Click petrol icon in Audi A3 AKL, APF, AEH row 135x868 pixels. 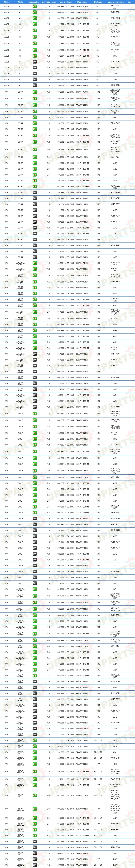pos(35,6)
